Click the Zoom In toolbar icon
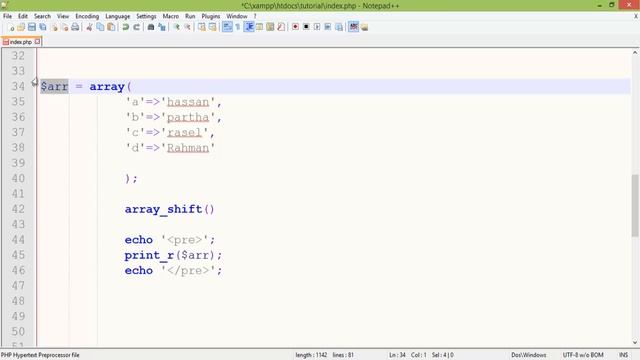The image size is (640, 360). [176, 27]
